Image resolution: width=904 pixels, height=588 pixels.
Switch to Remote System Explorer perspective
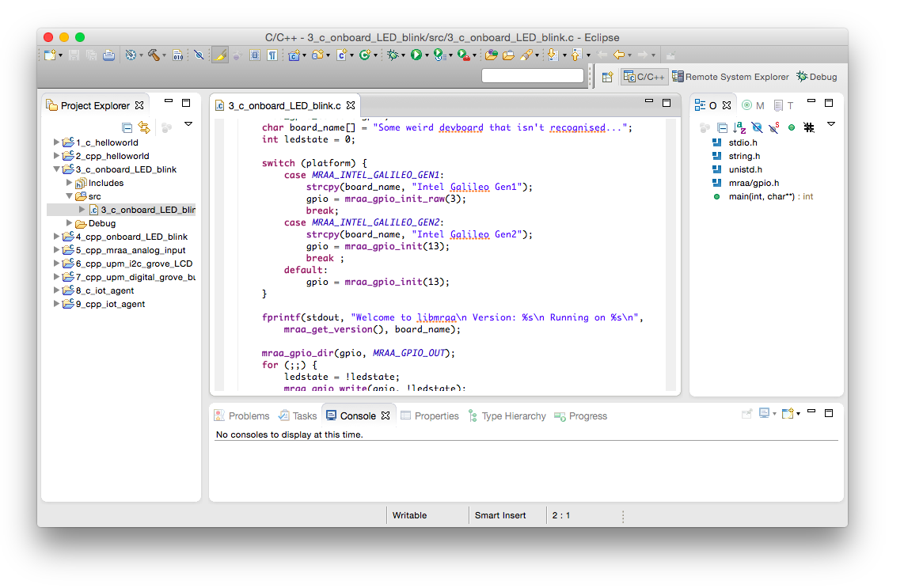pyautogui.click(x=731, y=77)
